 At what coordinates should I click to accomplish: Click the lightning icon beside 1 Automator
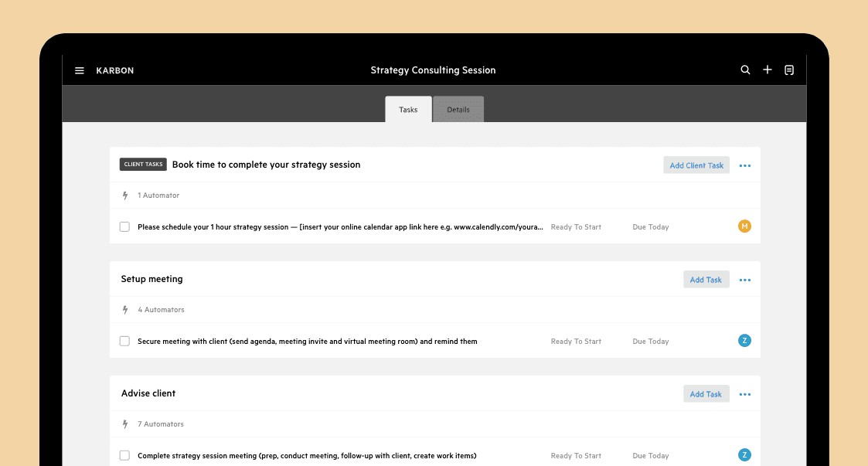click(x=125, y=196)
